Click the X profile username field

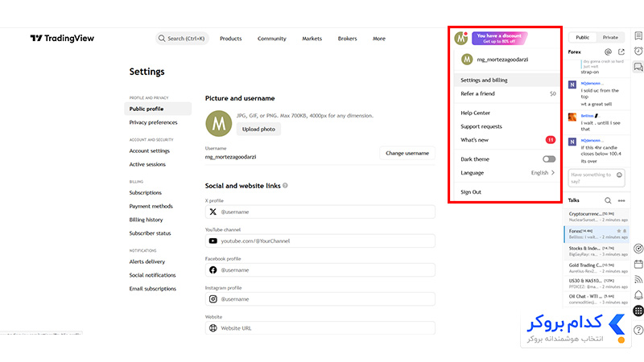pos(320,212)
